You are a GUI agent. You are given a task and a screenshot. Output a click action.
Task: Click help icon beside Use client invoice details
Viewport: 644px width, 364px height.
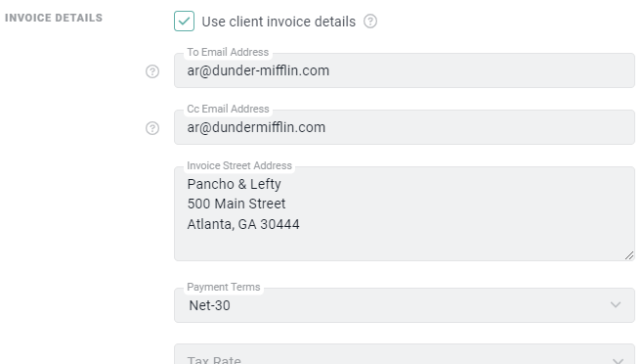pos(370,22)
